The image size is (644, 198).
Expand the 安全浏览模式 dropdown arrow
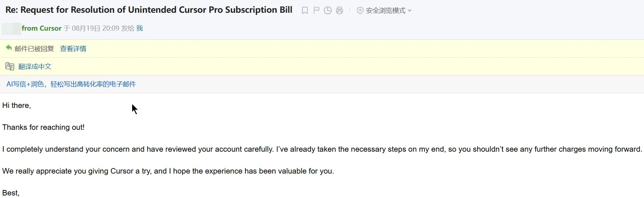click(x=410, y=11)
